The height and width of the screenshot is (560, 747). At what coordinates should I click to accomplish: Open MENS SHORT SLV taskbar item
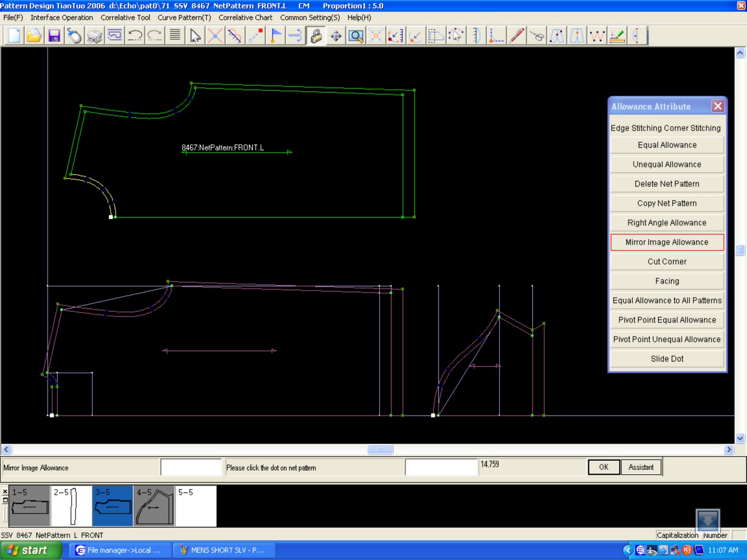pyautogui.click(x=223, y=550)
